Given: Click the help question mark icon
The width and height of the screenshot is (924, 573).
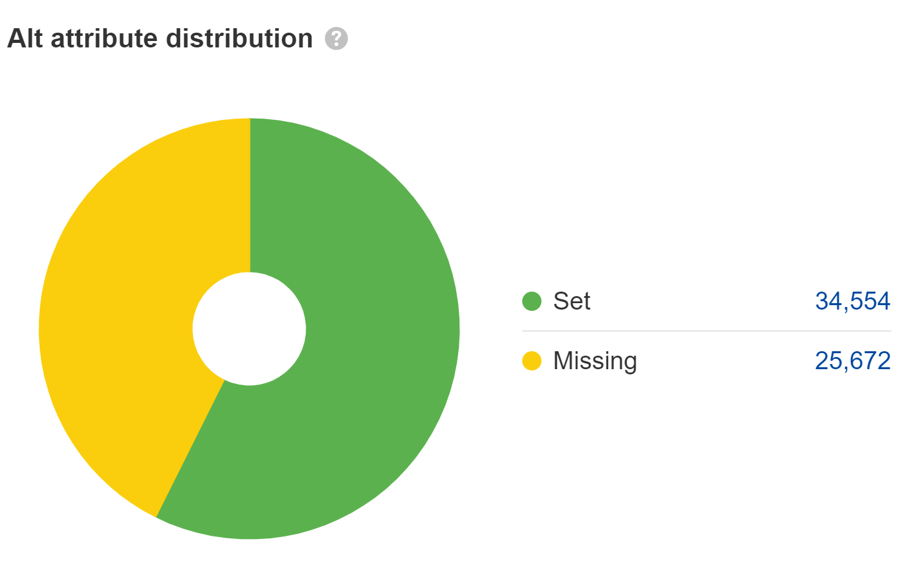Looking at the screenshot, I should tap(336, 39).
